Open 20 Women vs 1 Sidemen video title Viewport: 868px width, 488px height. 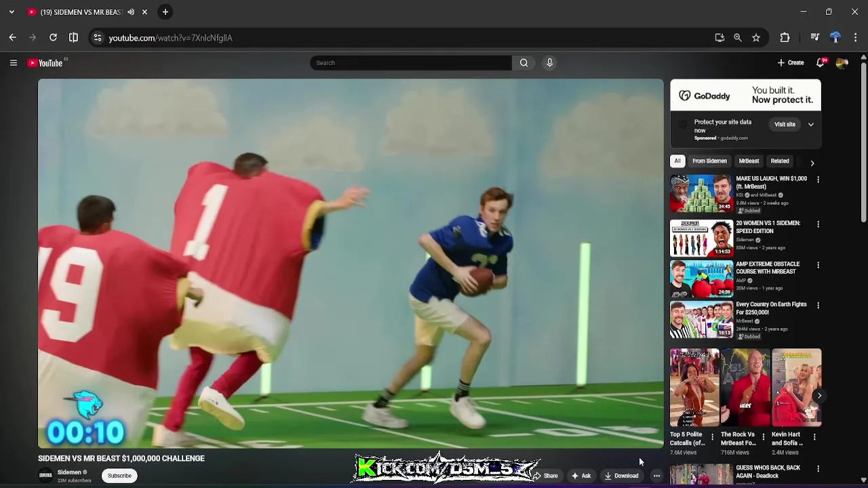(768, 227)
